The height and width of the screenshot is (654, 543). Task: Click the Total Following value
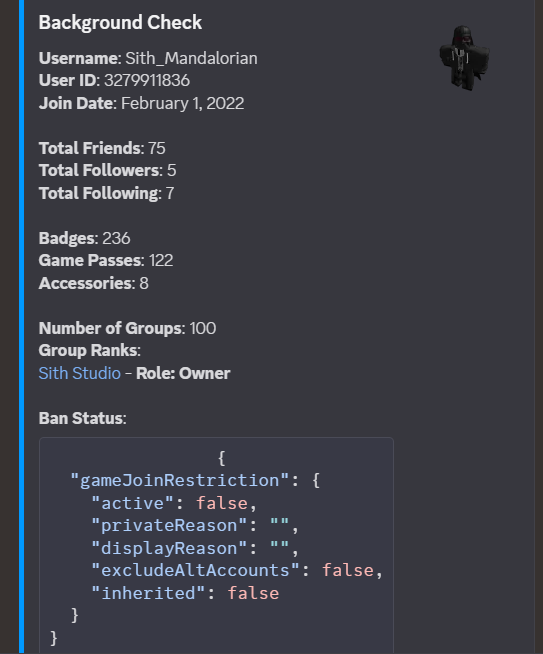(170, 193)
